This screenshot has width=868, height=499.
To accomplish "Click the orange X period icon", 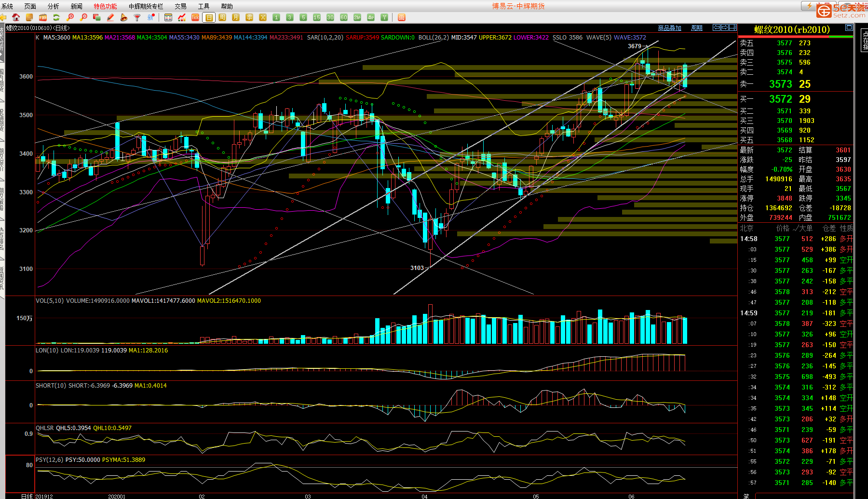I will pos(263,17).
